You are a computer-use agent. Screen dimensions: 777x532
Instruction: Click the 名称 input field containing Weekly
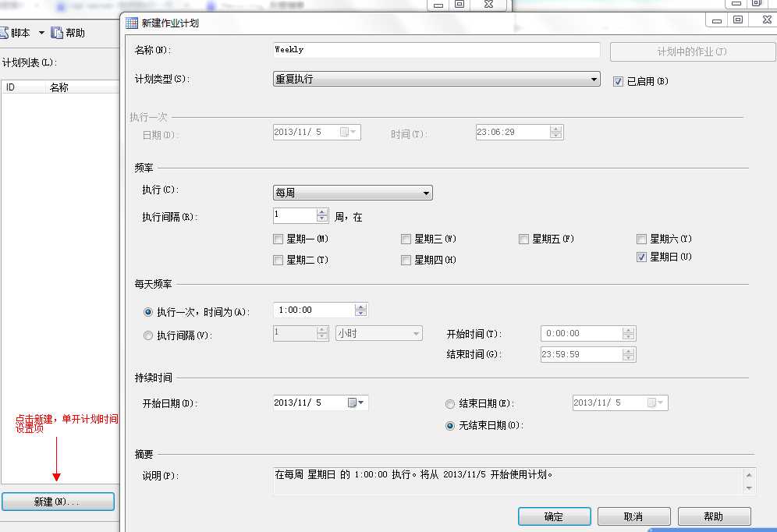[436, 50]
